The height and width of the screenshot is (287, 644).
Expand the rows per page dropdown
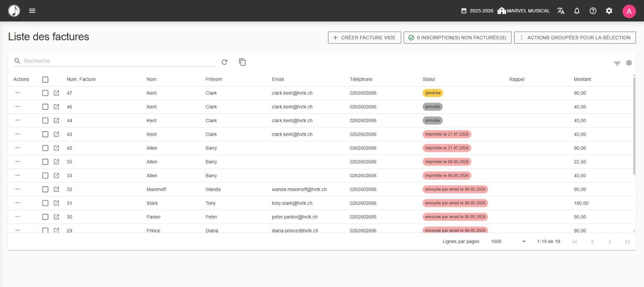pyautogui.click(x=508, y=241)
